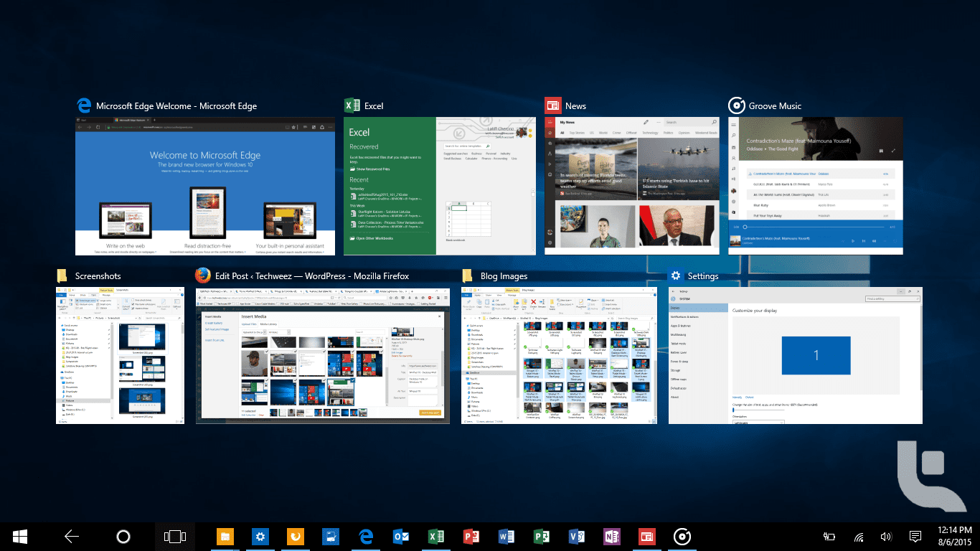Click Find a setting search box
Viewport: 980px width, 551px height.
click(x=892, y=298)
